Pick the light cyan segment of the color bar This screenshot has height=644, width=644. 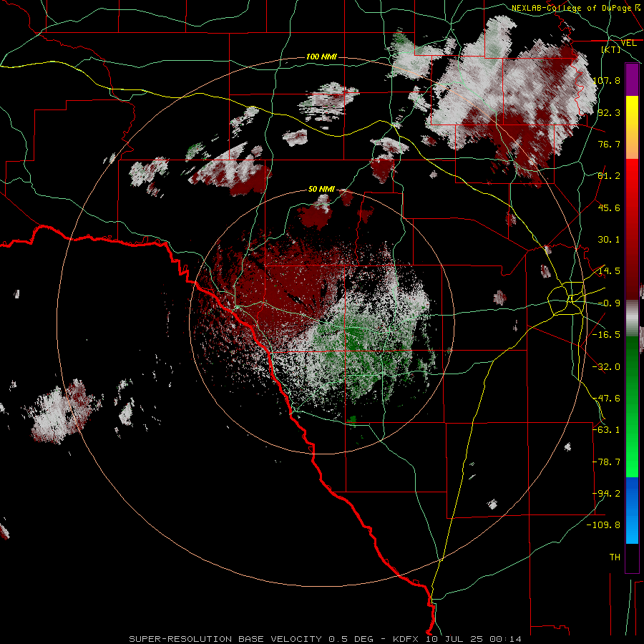632,530
